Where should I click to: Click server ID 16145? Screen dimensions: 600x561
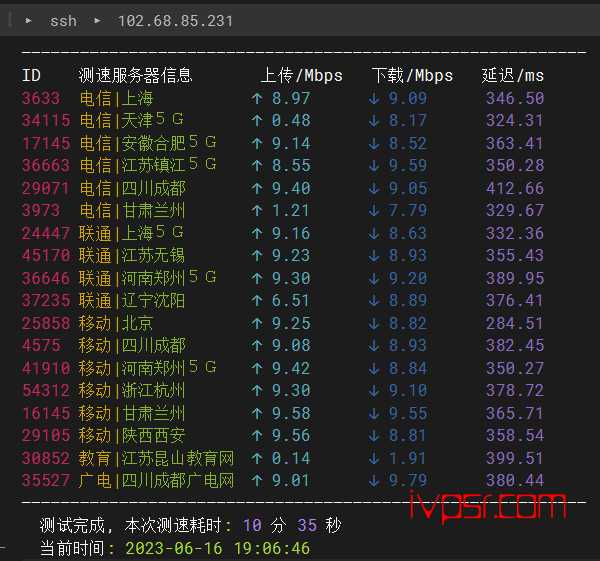click(x=46, y=413)
